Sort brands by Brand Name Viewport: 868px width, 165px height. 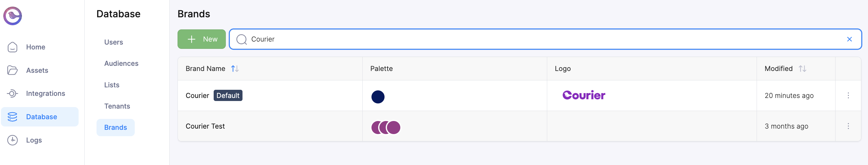point(235,69)
